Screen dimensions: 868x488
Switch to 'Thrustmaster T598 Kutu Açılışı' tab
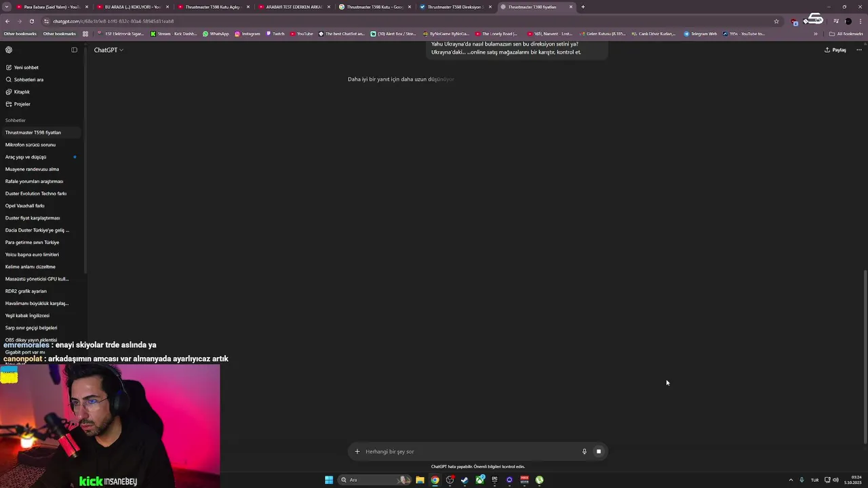(x=212, y=7)
